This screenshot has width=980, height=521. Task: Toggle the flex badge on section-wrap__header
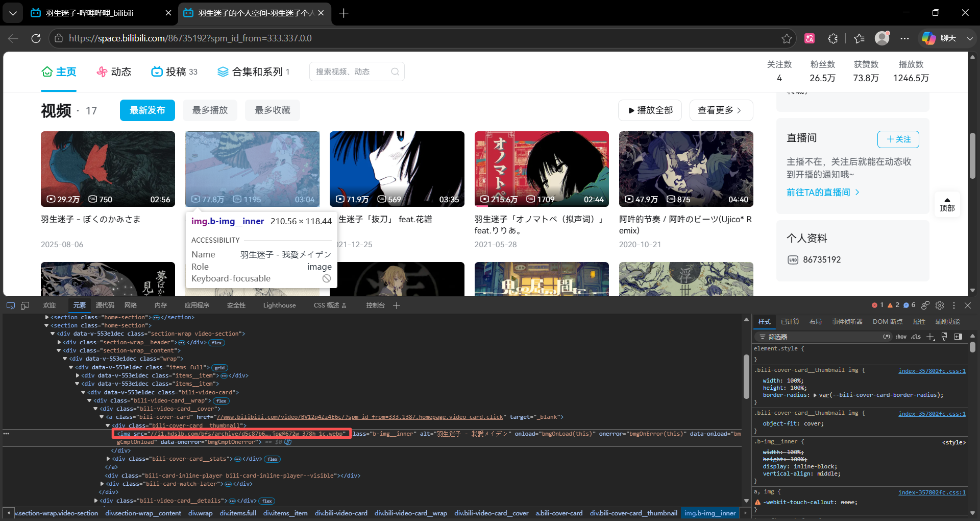point(217,343)
